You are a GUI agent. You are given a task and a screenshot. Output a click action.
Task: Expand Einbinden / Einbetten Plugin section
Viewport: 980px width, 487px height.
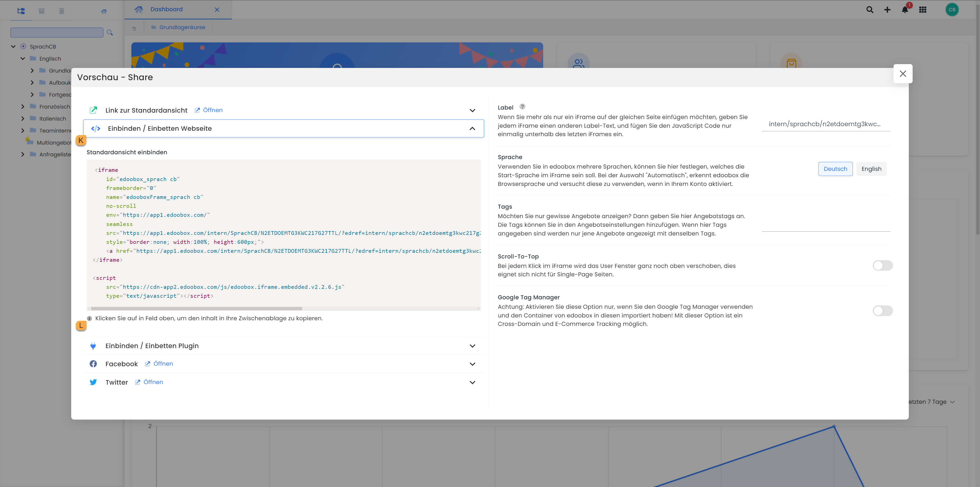click(x=472, y=346)
